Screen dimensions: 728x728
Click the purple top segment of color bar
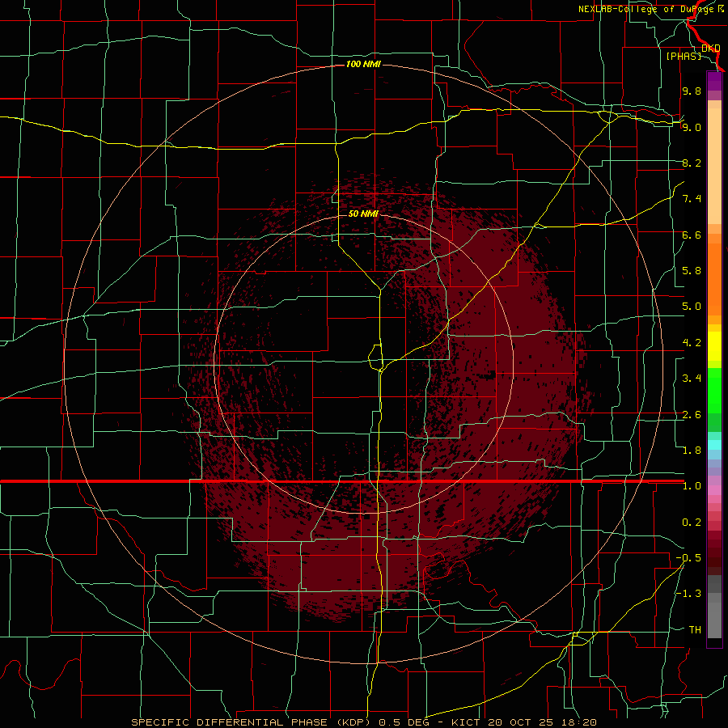pyautogui.click(x=714, y=81)
